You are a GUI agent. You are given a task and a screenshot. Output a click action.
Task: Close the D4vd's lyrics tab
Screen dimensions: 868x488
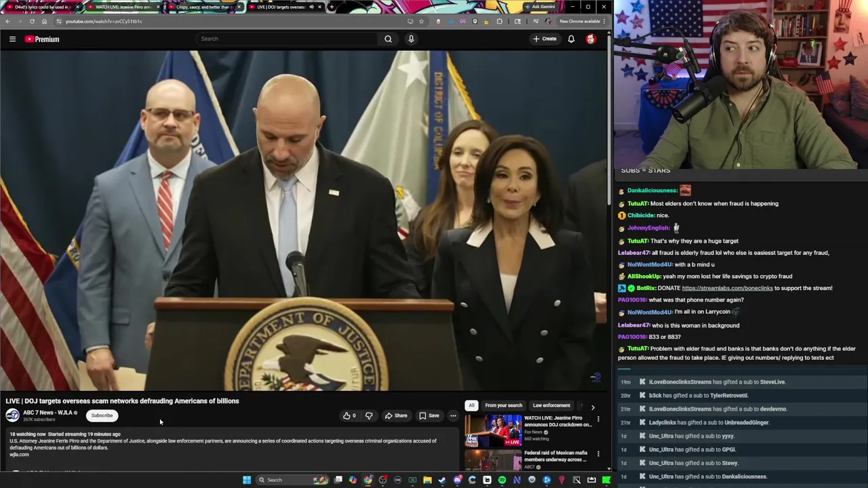tap(77, 7)
